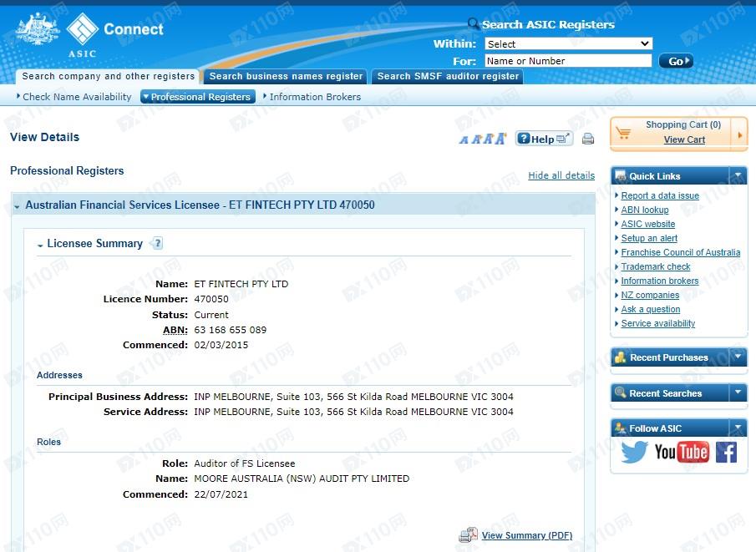This screenshot has width=756, height=552.
Task: Click the Licensee Summary help question icon
Action: click(x=156, y=244)
